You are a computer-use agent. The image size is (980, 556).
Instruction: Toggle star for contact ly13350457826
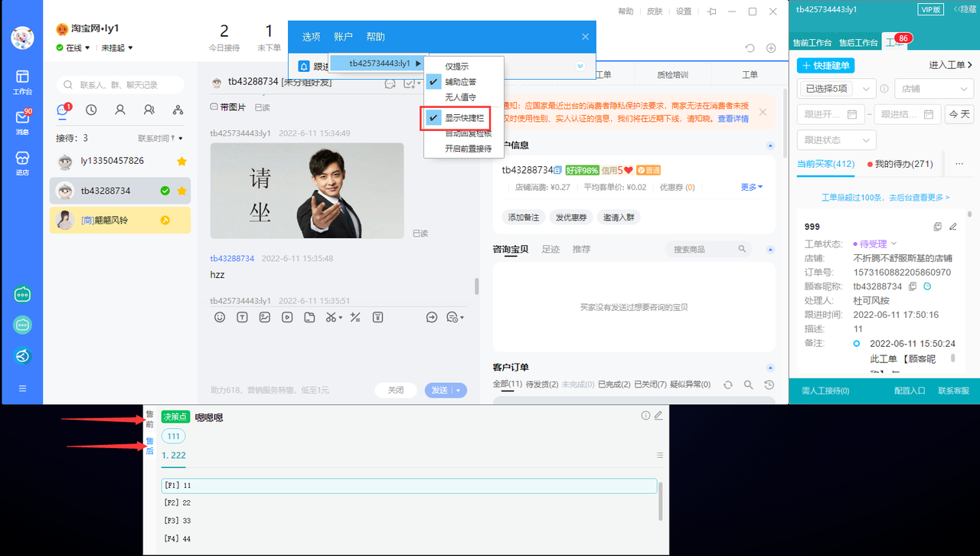click(181, 161)
